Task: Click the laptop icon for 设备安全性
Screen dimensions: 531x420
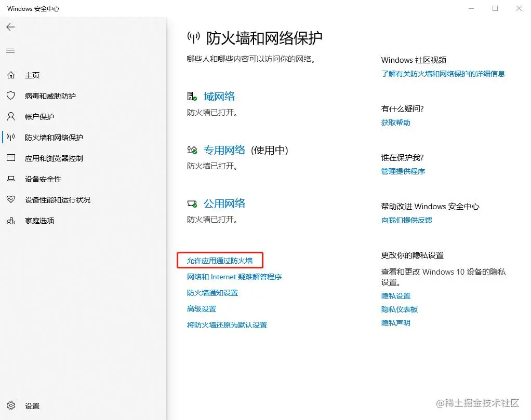Action: pyautogui.click(x=11, y=179)
